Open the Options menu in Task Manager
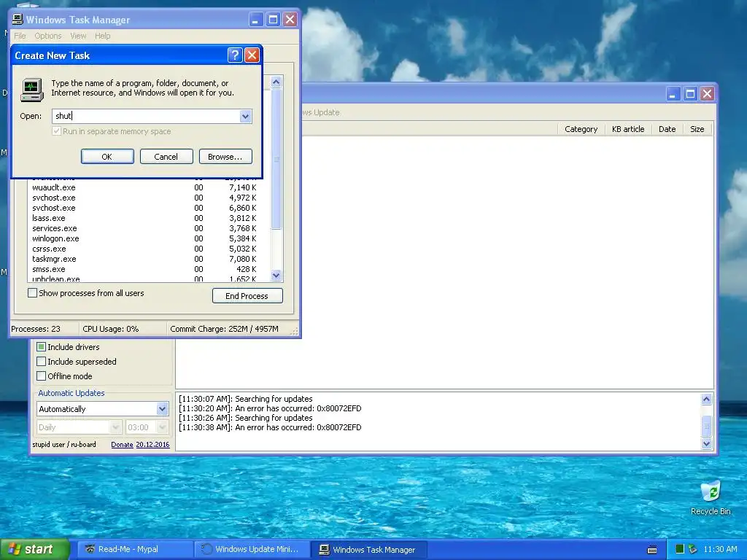 click(x=48, y=36)
